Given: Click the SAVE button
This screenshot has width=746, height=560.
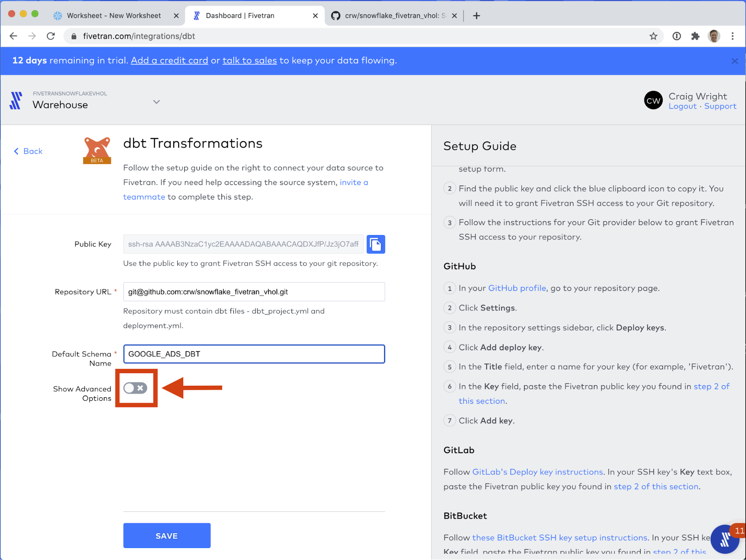Looking at the screenshot, I should pos(167,535).
